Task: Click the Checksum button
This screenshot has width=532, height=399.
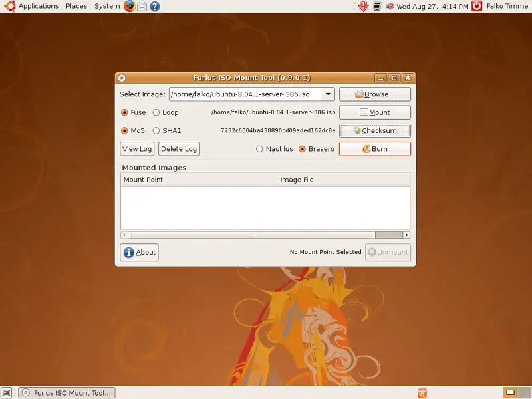Action: (374, 131)
